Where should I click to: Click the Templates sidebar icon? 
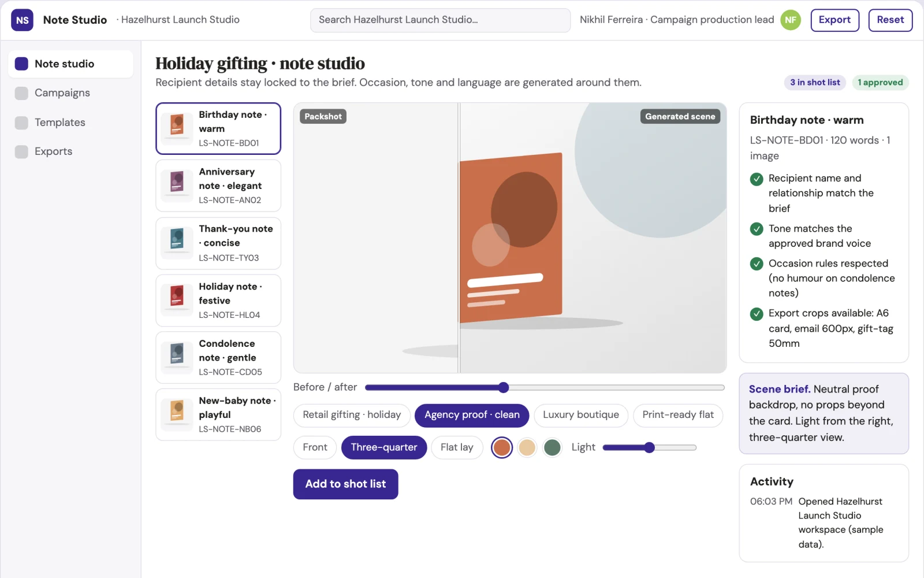click(x=21, y=123)
